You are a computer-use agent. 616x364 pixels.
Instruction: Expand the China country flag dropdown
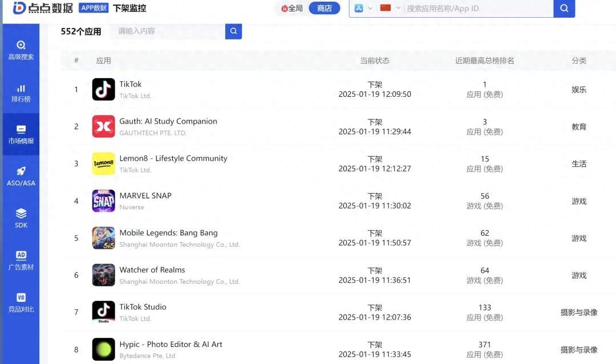[390, 9]
